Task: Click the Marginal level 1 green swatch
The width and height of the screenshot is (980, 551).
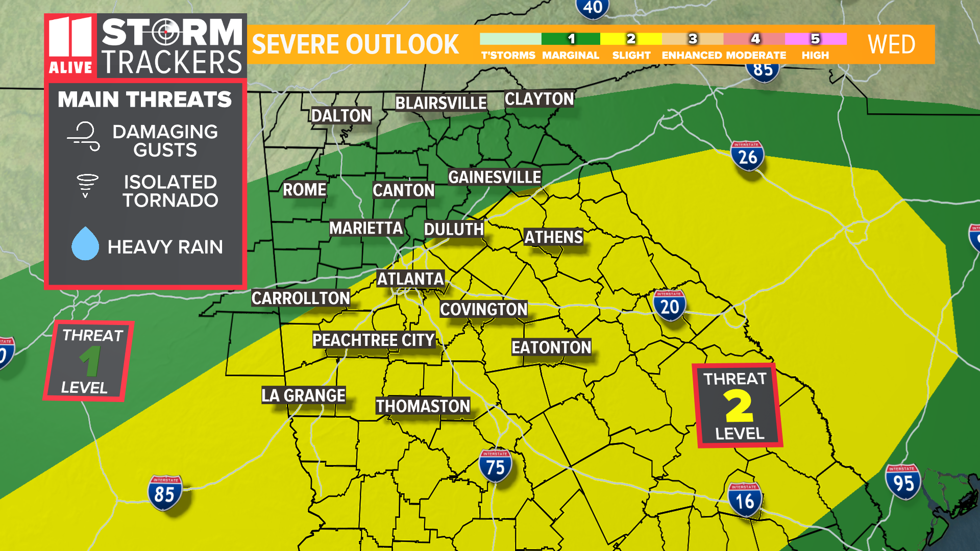Action: [571, 39]
